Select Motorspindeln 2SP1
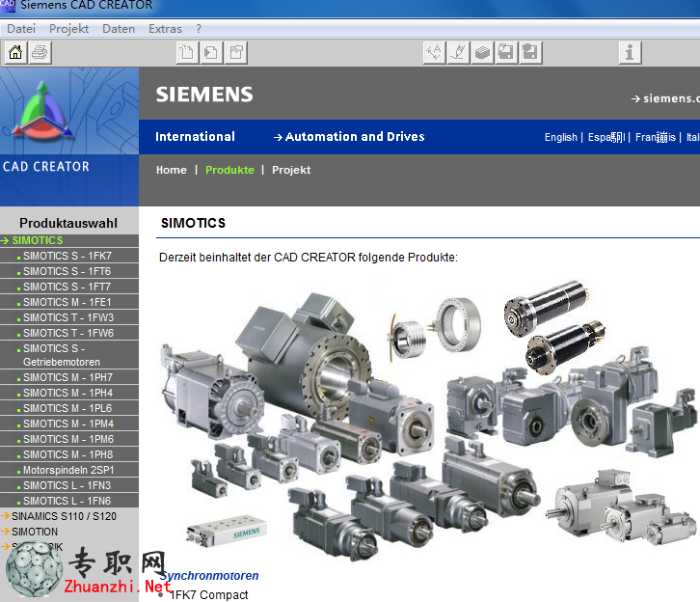Screen dimensions: 700x602 coord(69,470)
